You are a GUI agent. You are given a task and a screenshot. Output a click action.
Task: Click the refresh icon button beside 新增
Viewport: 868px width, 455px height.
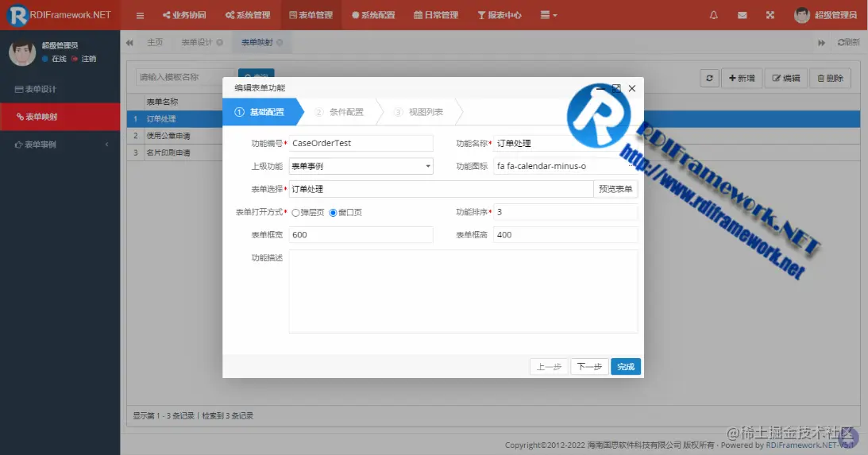(709, 78)
